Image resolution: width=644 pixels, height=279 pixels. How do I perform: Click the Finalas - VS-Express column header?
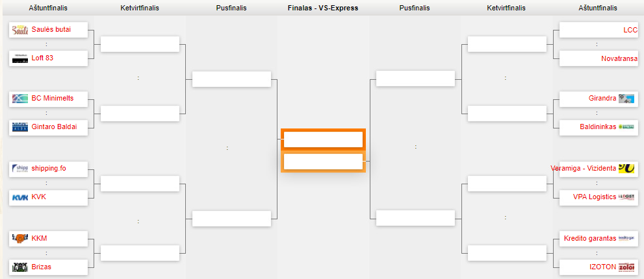pyautogui.click(x=323, y=8)
